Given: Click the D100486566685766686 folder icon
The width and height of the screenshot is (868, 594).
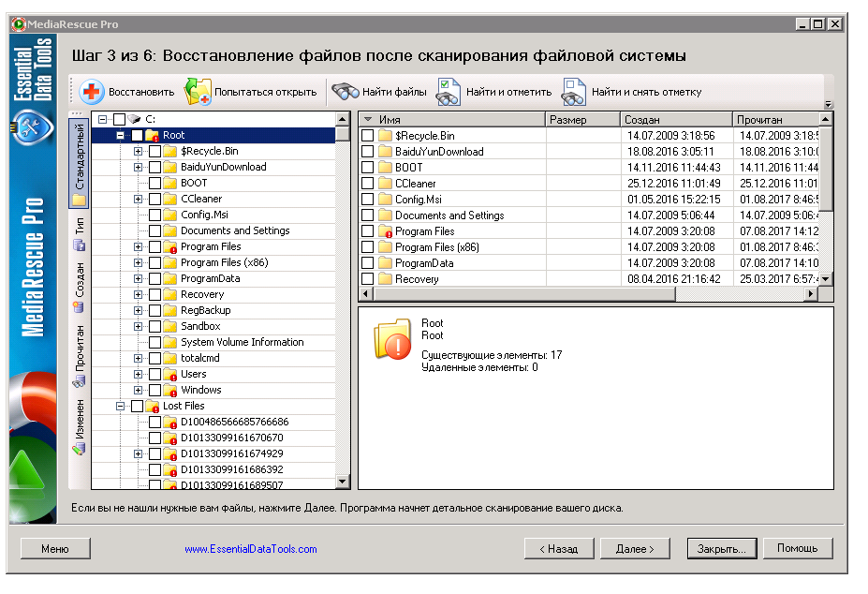Looking at the screenshot, I should coord(170,423).
